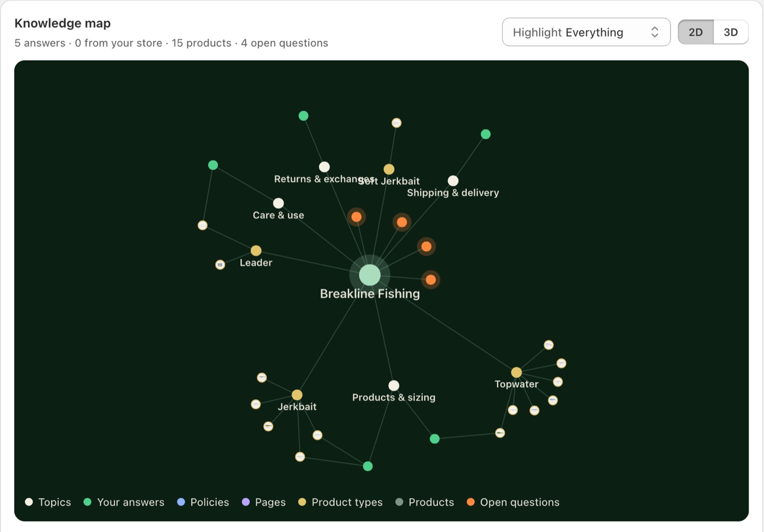The height and width of the screenshot is (532, 764).
Task: Switch to the 2D view
Action: tap(696, 32)
